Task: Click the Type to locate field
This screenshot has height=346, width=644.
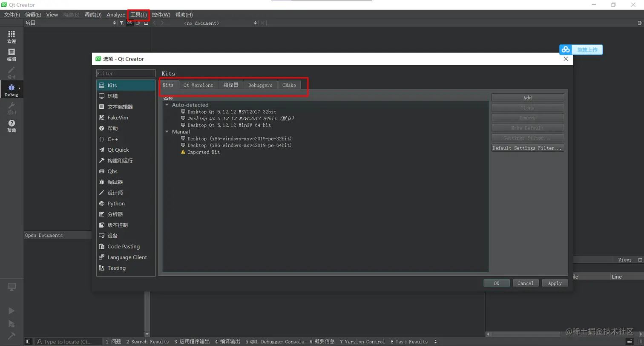Action: (68, 342)
